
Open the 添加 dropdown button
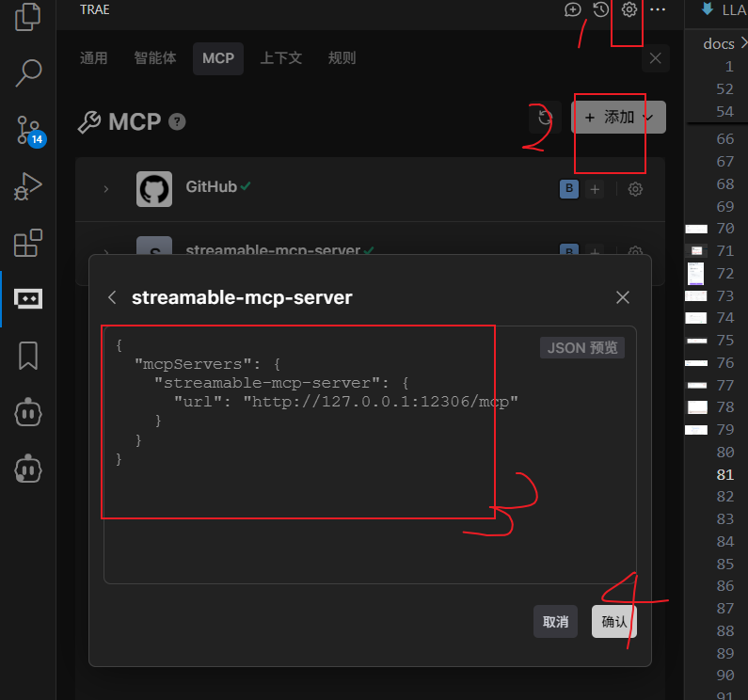(618, 117)
